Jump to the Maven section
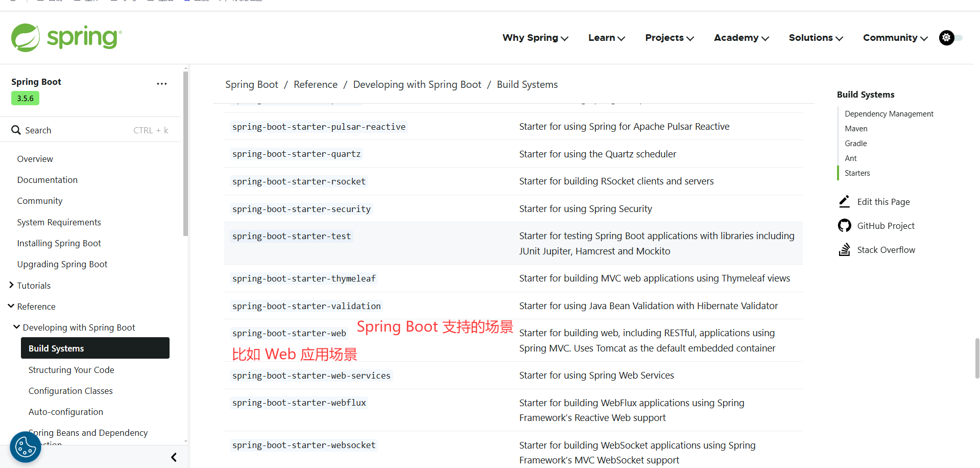Image resolution: width=980 pixels, height=468 pixels. coord(856,129)
